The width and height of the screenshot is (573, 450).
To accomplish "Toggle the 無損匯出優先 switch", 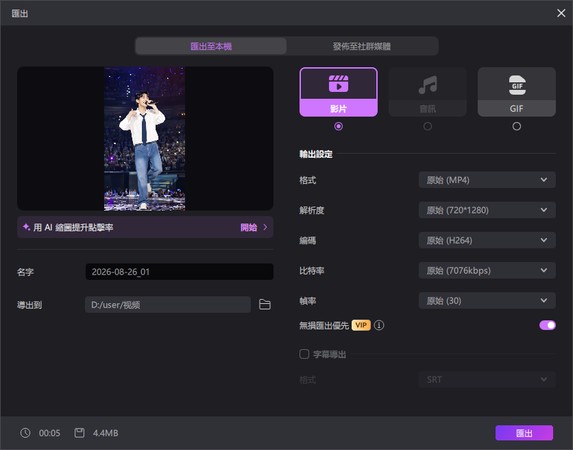I will (547, 325).
